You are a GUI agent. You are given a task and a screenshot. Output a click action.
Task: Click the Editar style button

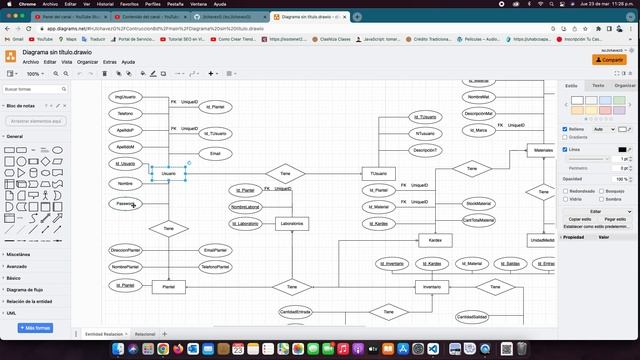click(597, 212)
